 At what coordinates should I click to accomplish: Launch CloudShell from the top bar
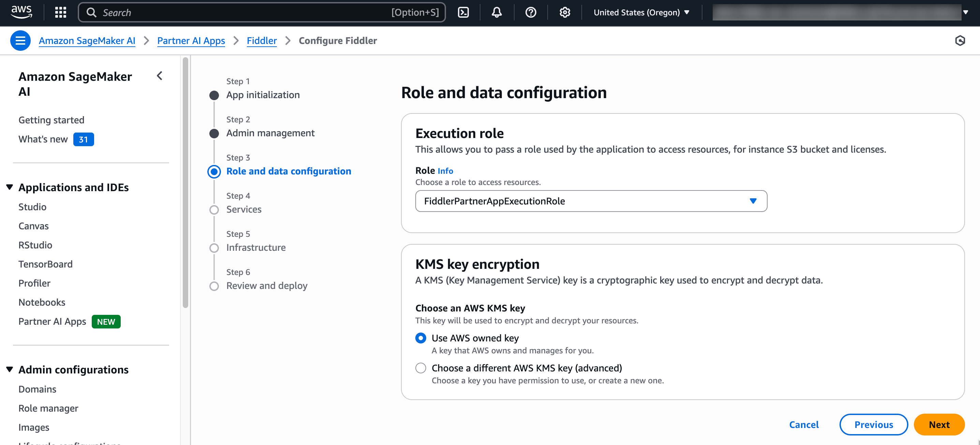[463, 12]
